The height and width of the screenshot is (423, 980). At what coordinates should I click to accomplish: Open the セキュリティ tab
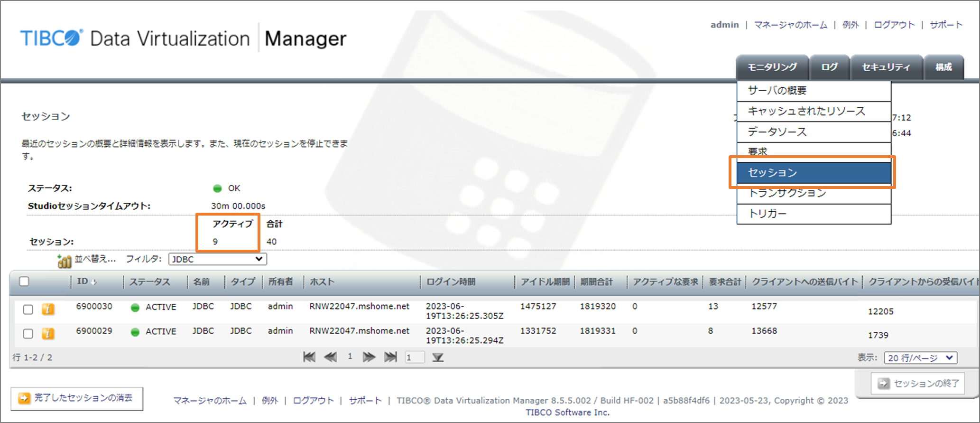(x=886, y=67)
